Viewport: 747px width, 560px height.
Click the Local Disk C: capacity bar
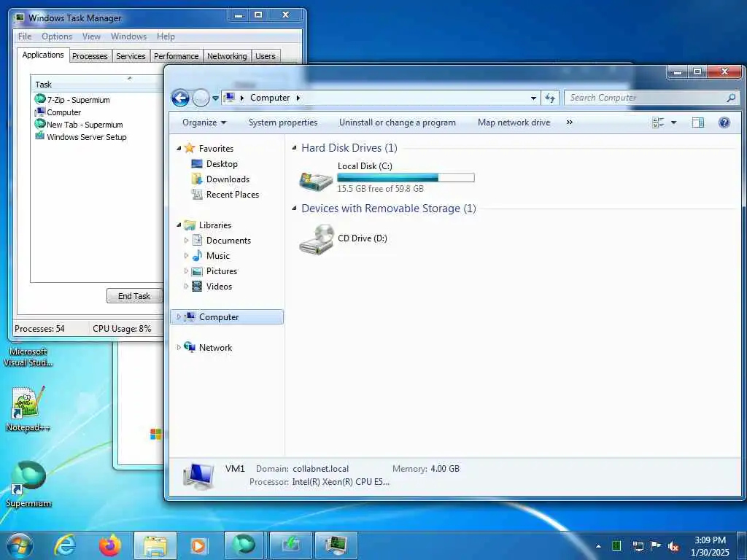click(406, 178)
